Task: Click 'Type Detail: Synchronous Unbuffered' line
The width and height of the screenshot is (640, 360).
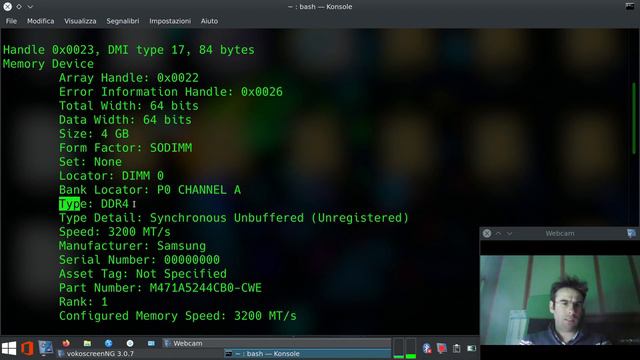Action: (233, 218)
